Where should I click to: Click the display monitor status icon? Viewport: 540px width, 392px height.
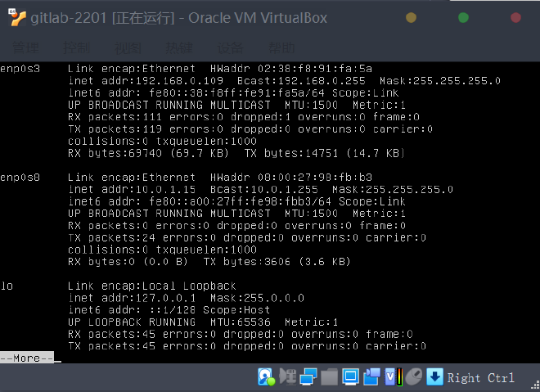(x=350, y=376)
